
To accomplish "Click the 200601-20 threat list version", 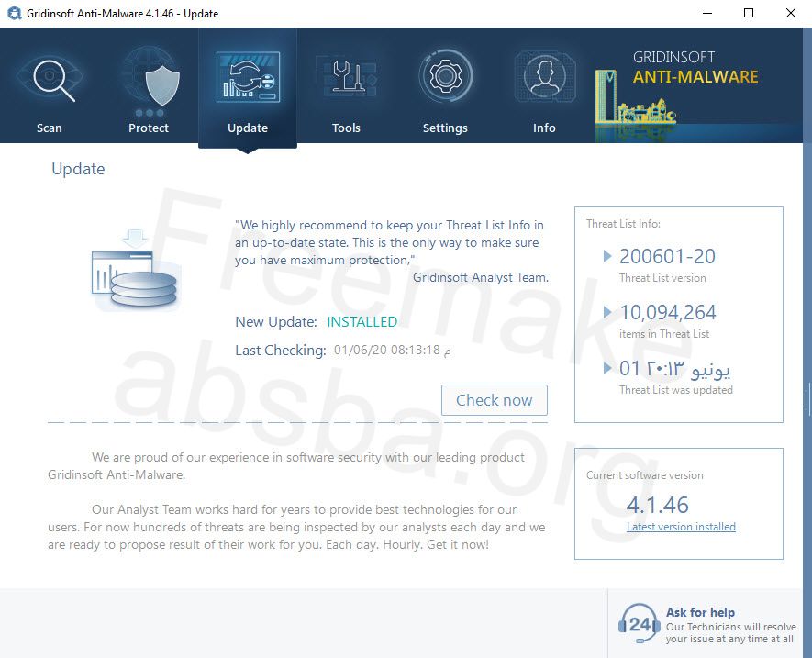I will coord(667,256).
